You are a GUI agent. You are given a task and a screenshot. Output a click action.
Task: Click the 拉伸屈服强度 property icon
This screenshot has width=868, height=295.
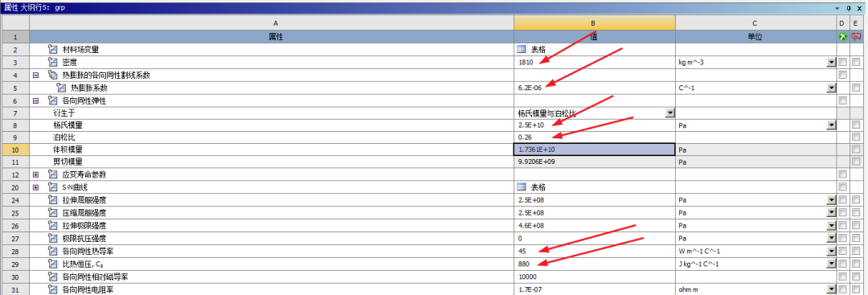[x=53, y=200]
